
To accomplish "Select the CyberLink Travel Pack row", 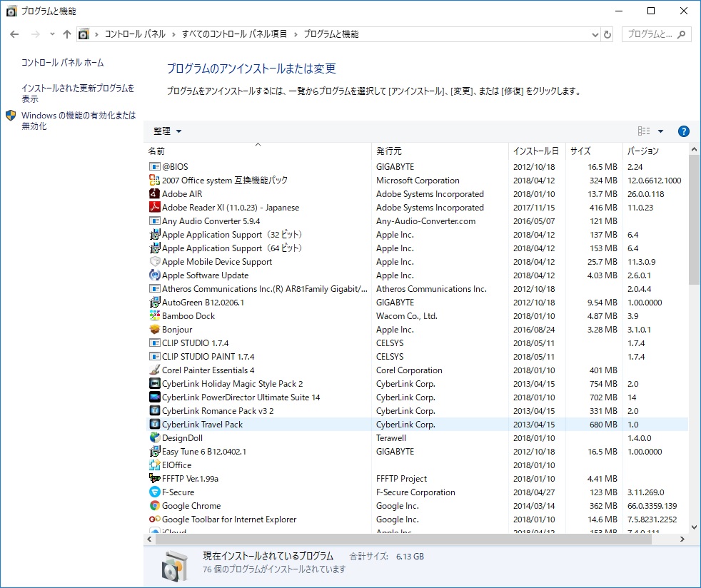I will click(x=417, y=424).
